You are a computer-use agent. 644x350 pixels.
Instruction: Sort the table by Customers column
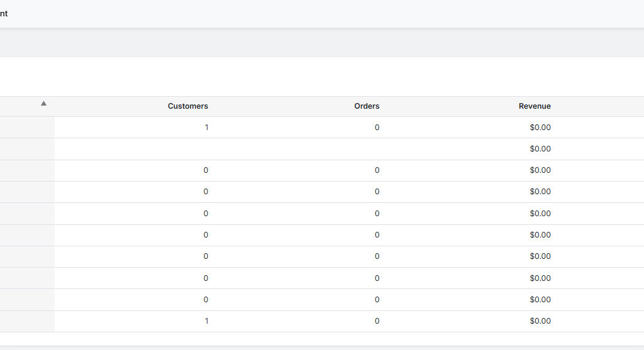point(187,106)
